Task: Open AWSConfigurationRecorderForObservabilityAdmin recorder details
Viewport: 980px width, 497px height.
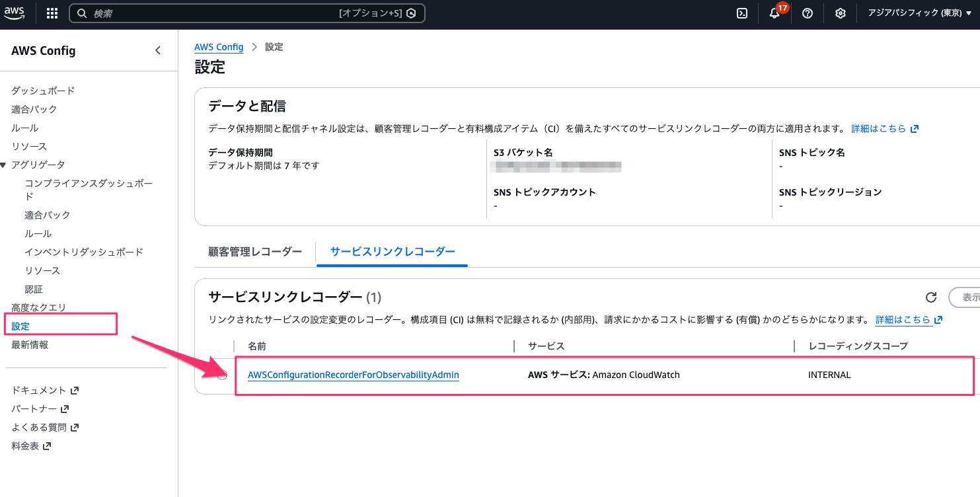Action: 353,374
